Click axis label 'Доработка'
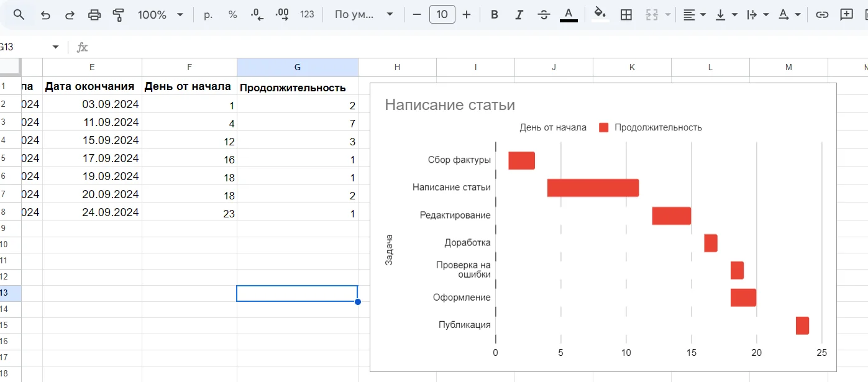This screenshot has width=868, height=382. [467, 243]
